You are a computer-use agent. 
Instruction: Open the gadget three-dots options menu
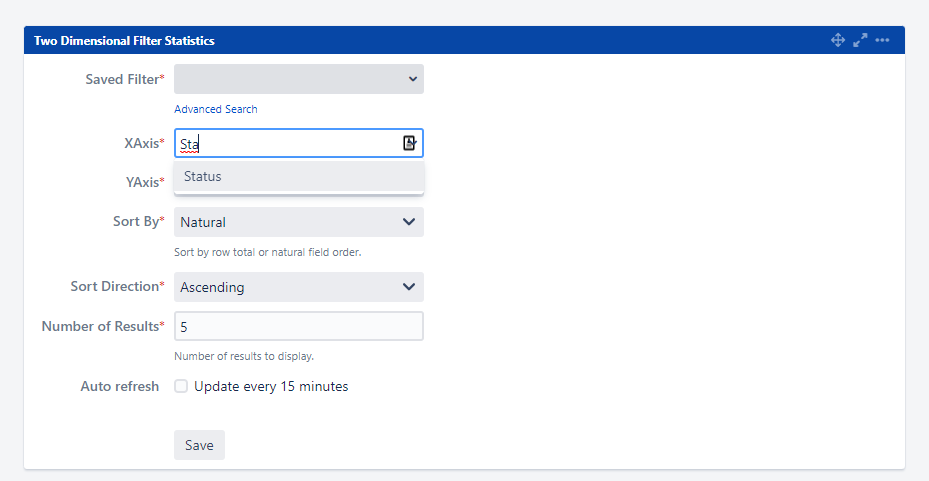(882, 40)
